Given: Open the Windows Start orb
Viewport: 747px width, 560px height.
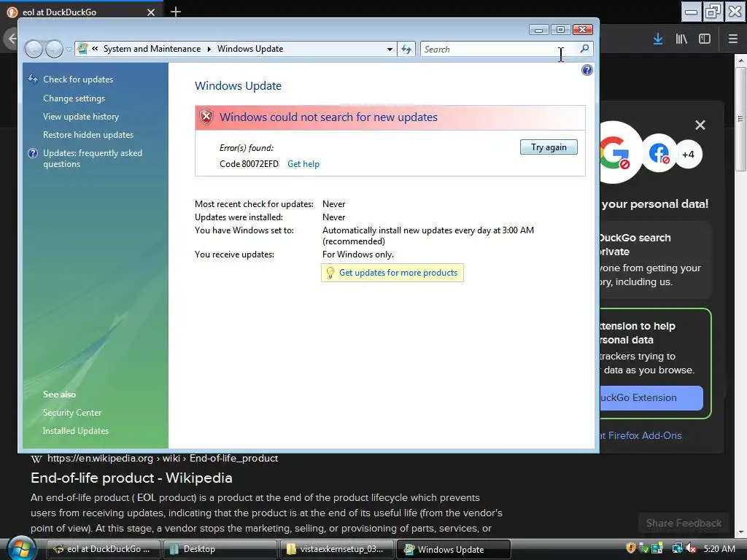Looking at the screenshot, I should [21, 548].
